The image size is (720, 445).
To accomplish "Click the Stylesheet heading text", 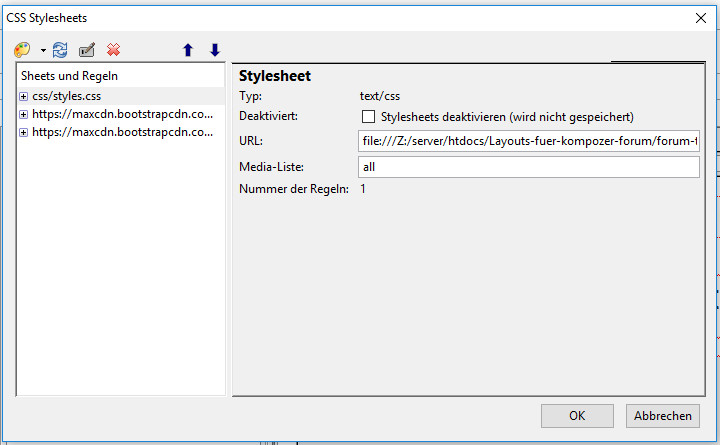I will click(275, 76).
